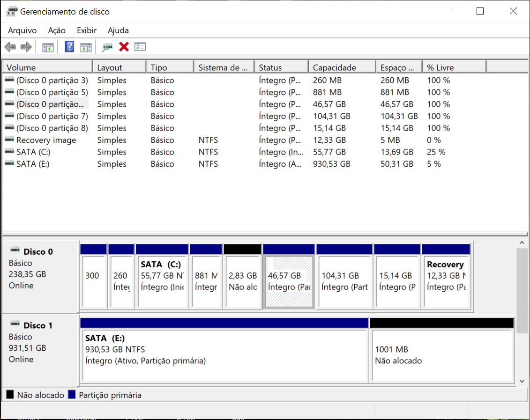Select the SATA (E:) partition block on Disco 1
The width and height of the screenshot is (530, 420).
[224, 350]
